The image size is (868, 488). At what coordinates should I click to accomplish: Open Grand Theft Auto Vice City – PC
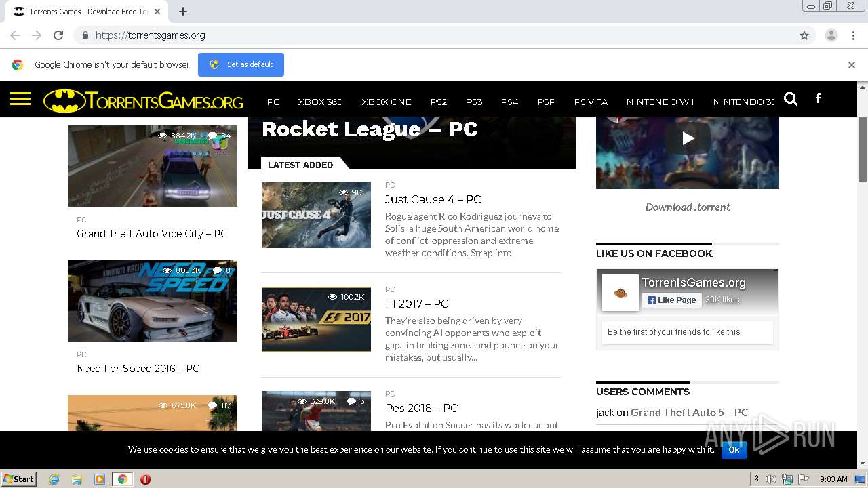(x=152, y=233)
